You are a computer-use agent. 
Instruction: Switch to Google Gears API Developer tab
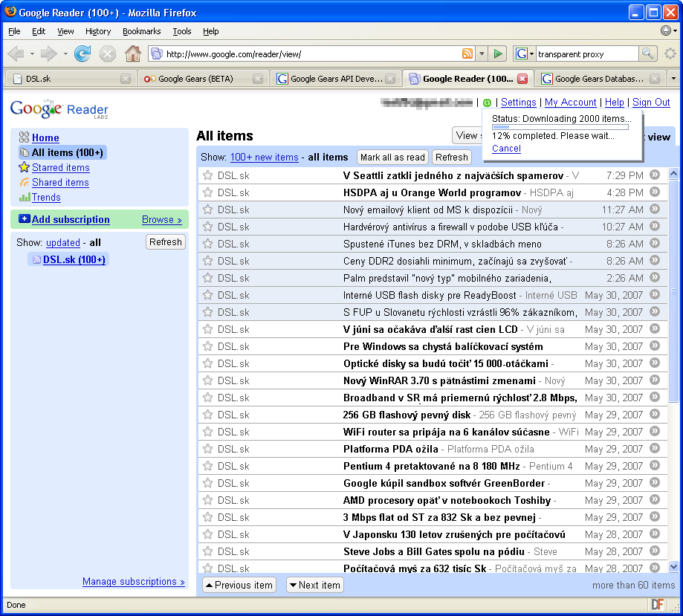pyautogui.click(x=334, y=79)
